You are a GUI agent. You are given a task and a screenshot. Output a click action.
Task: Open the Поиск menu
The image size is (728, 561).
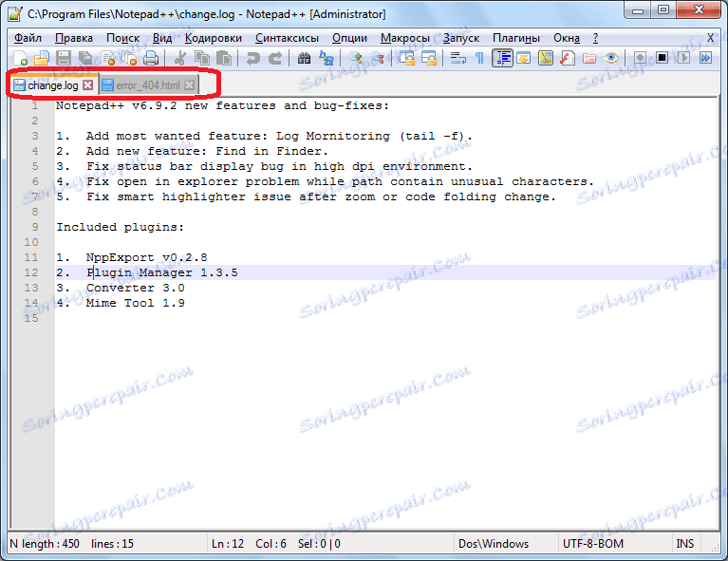tap(123, 38)
